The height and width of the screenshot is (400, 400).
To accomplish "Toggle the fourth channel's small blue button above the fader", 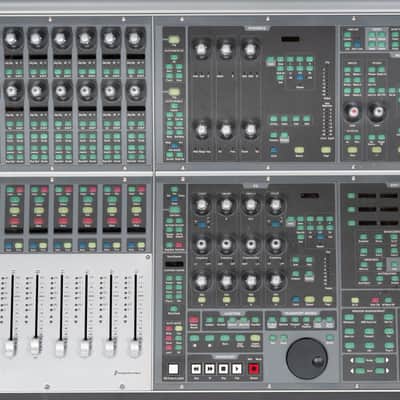I will pyautogui.click(x=83, y=245).
